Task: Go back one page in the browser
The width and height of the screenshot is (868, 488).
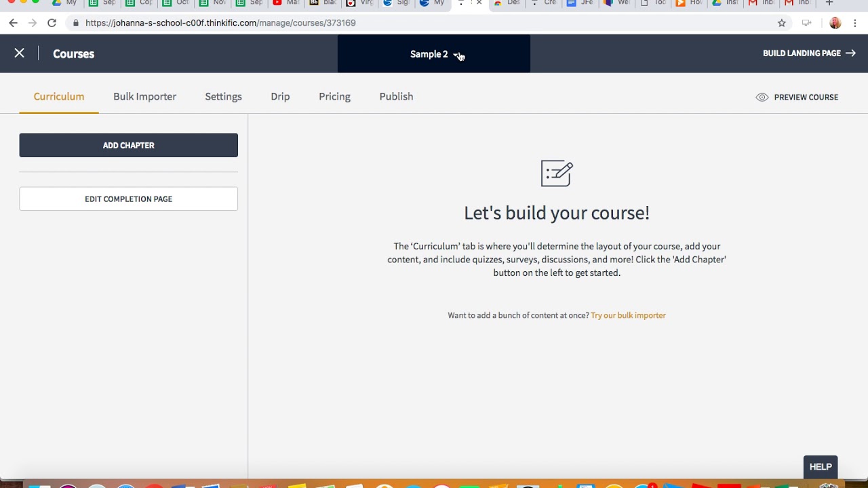Action: click(x=14, y=23)
